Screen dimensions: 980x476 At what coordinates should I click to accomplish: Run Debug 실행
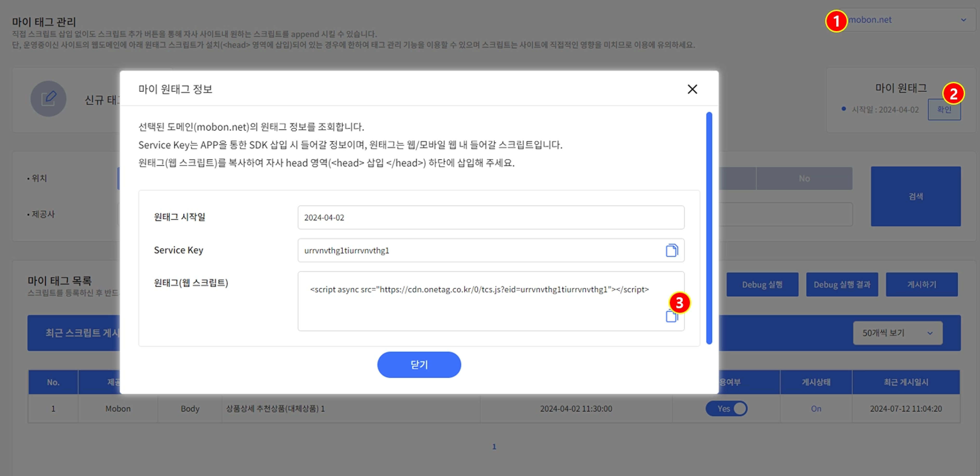point(762,284)
